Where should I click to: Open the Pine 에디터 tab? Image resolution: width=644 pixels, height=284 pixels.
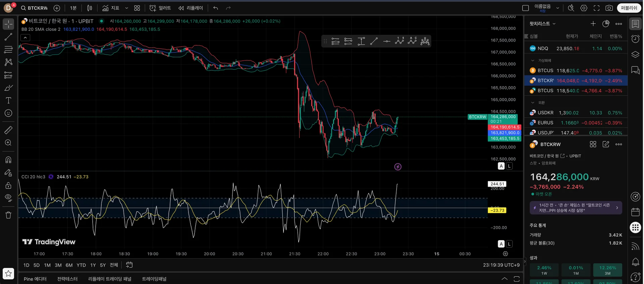tap(35, 279)
